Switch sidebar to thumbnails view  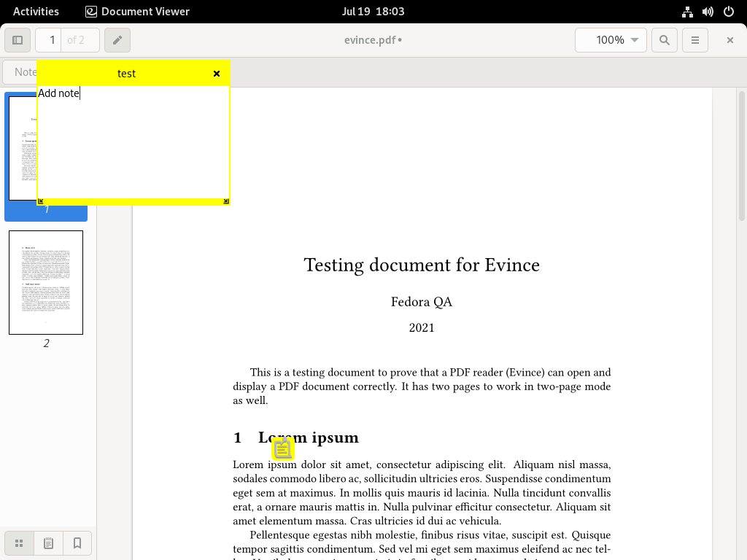point(19,543)
